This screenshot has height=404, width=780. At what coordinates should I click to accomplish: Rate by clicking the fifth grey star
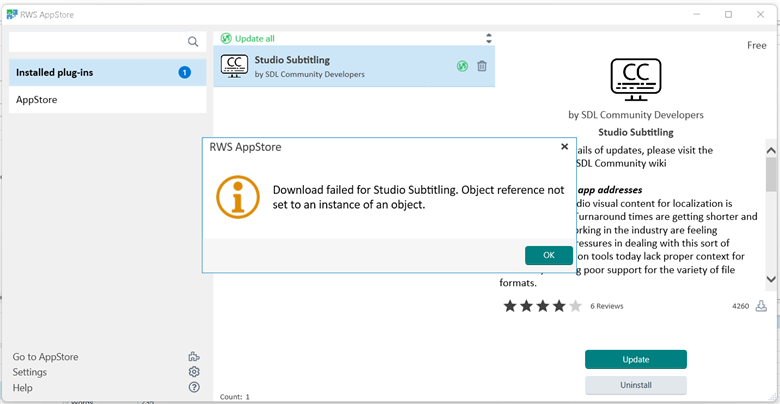(575, 306)
